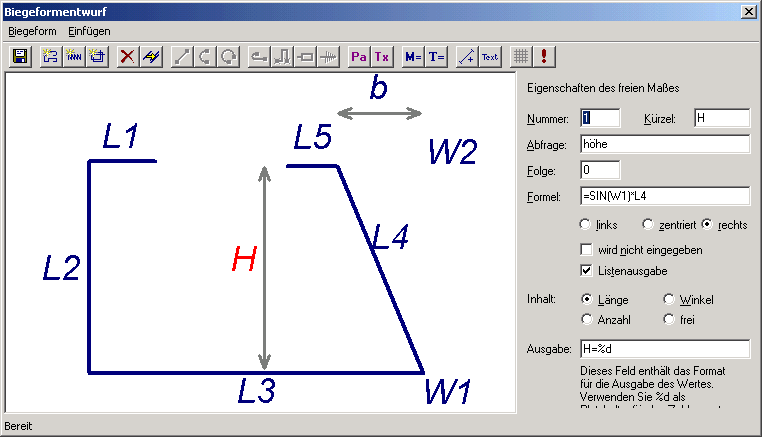This screenshot has width=762, height=437.
Task: Select the Tx toolbar button
Action: [x=381, y=57]
